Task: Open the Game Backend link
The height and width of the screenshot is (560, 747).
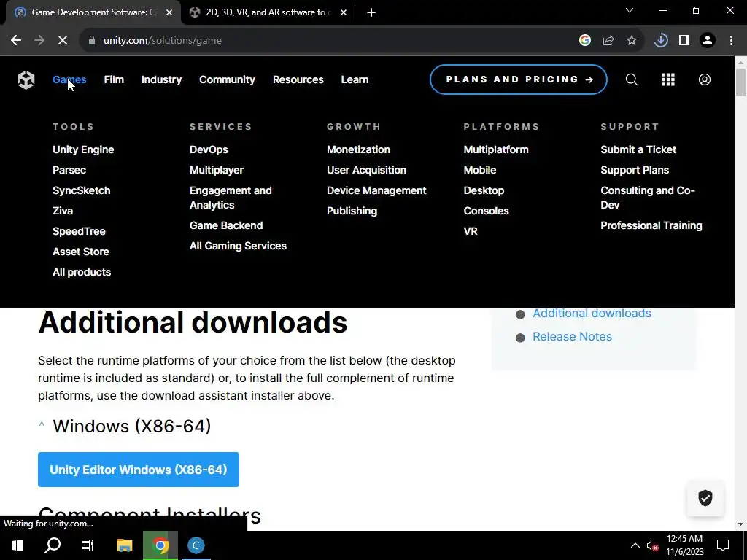Action: pyautogui.click(x=226, y=226)
